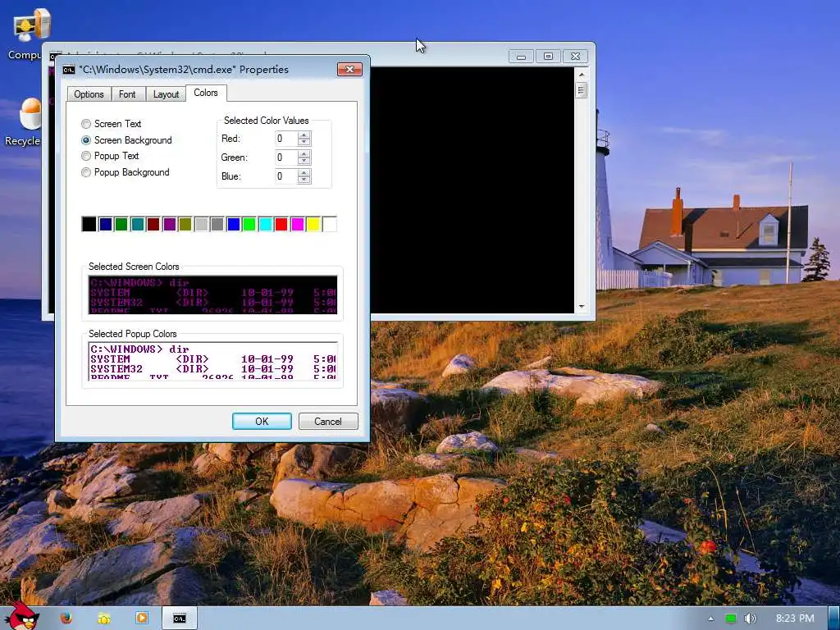Open the volume speaker tray icon
840x630 pixels.
(750, 619)
